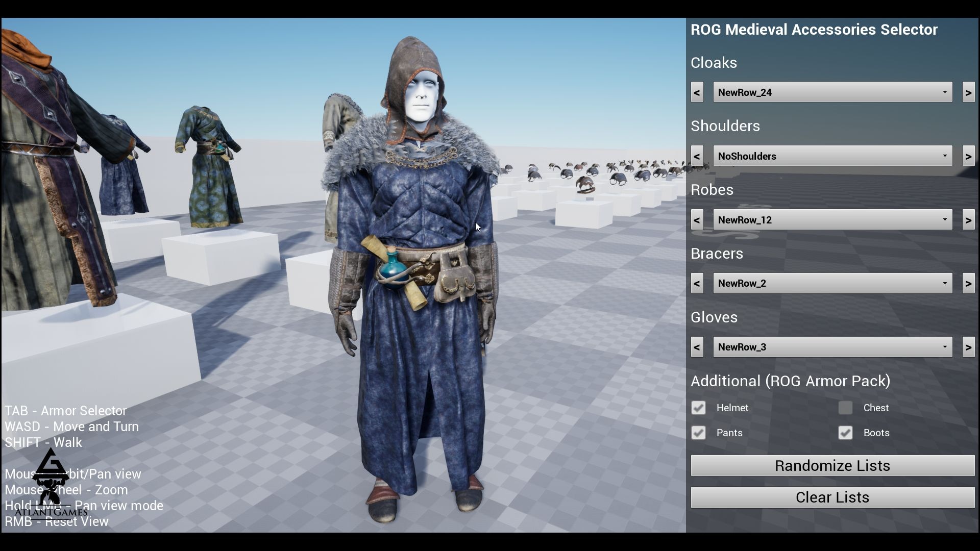
Task: Uncheck the Pants checkbox
Action: [x=698, y=433]
